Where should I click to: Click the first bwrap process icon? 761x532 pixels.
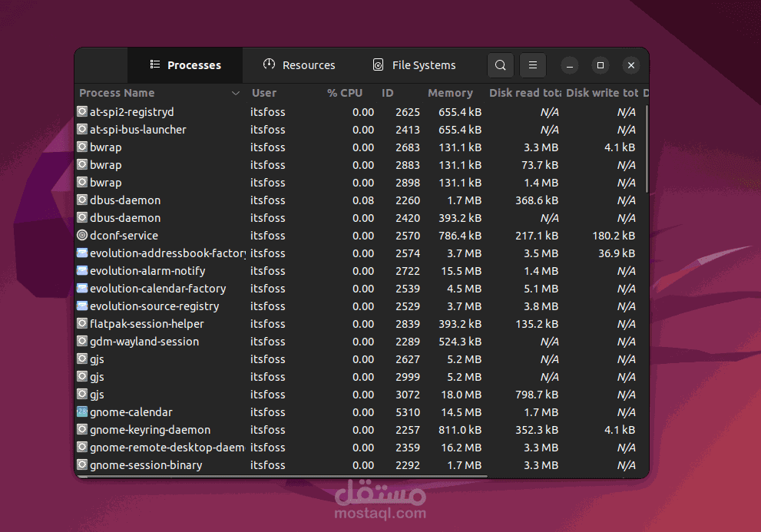pos(81,147)
